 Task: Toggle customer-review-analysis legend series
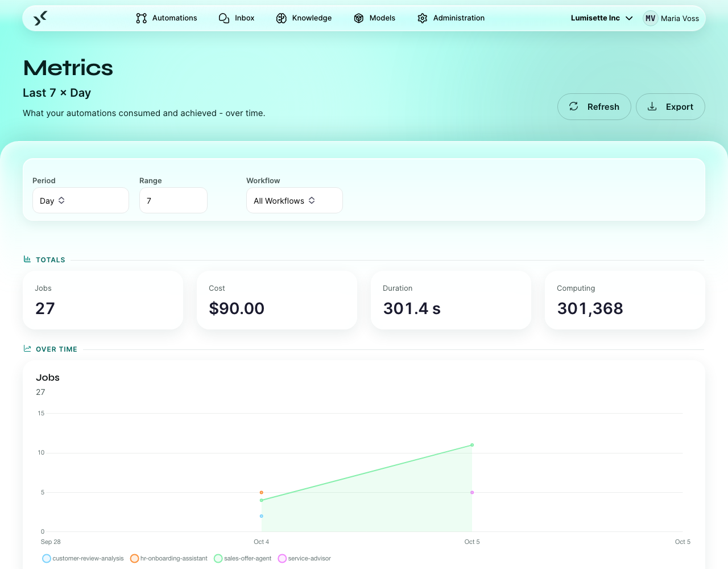pyautogui.click(x=83, y=559)
